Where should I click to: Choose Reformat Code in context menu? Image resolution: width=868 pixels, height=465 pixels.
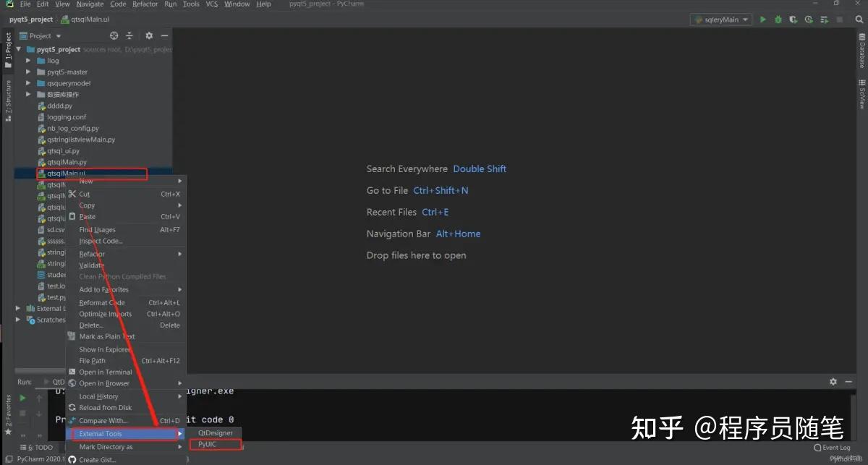pos(126,303)
